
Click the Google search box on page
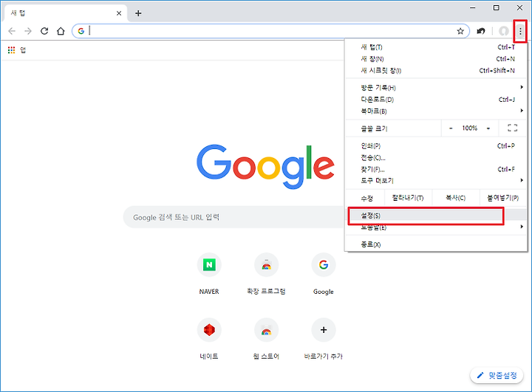pos(234,217)
